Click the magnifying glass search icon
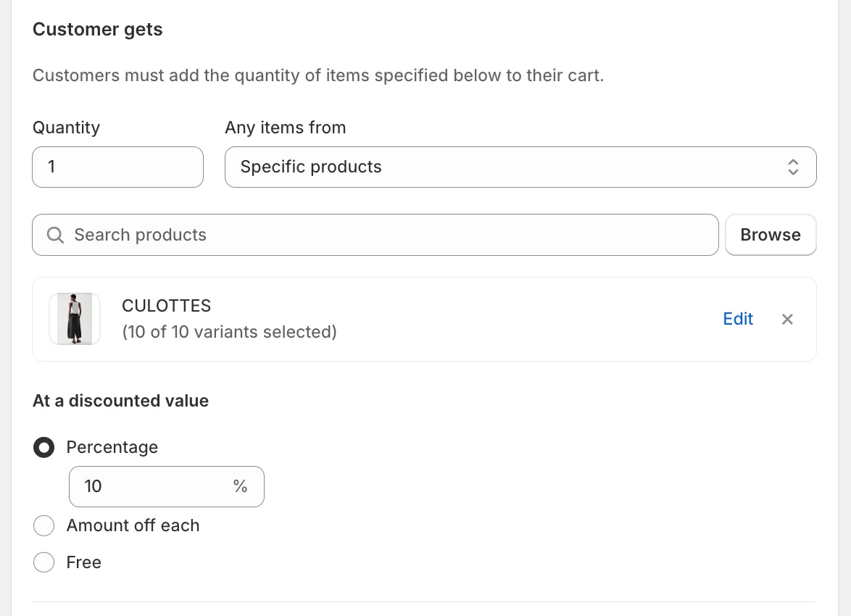Image resolution: width=851 pixels, height=616 pixels. coord(55,235)
